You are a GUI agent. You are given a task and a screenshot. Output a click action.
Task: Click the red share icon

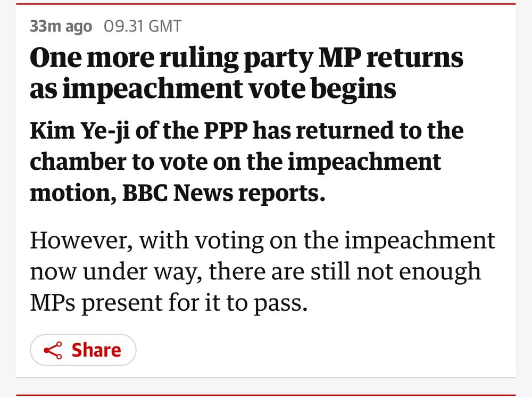tap(53, 350)
